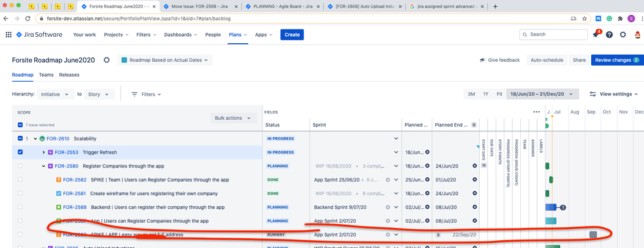Screen dimensions: 644x248
Task: Check the FOR-2582 SPIKE Team checkbox
Action: tap(20, 180)
